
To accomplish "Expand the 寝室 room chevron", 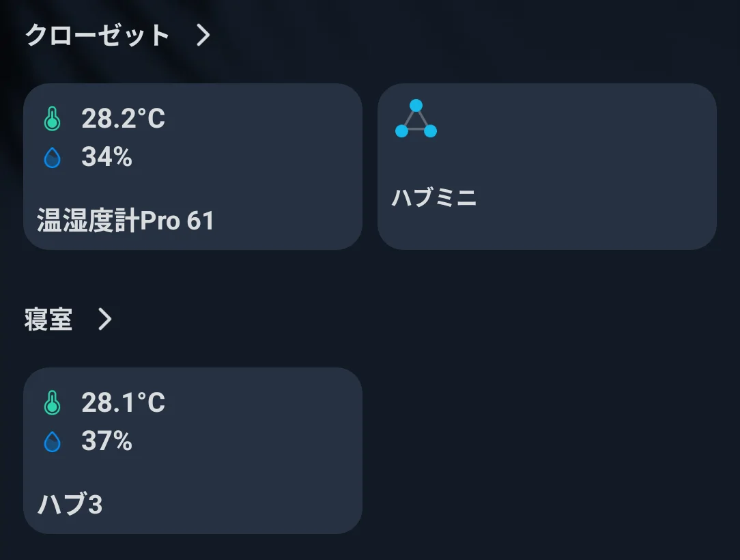I will [x=104, y=319].
